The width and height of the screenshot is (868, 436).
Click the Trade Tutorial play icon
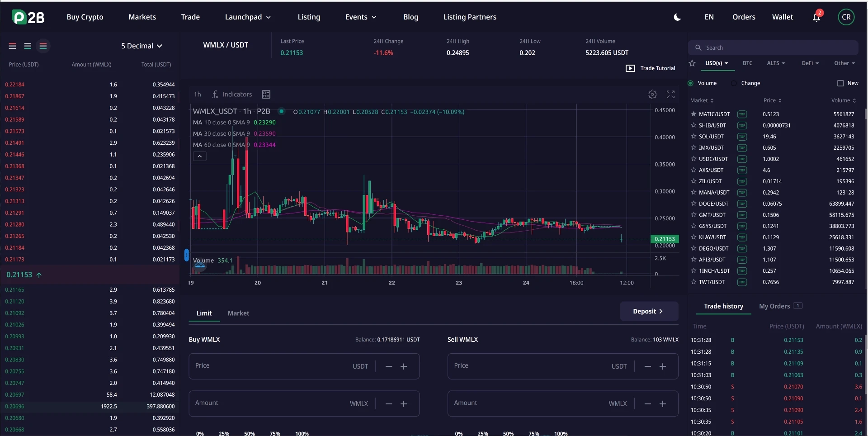pos(630,68)
